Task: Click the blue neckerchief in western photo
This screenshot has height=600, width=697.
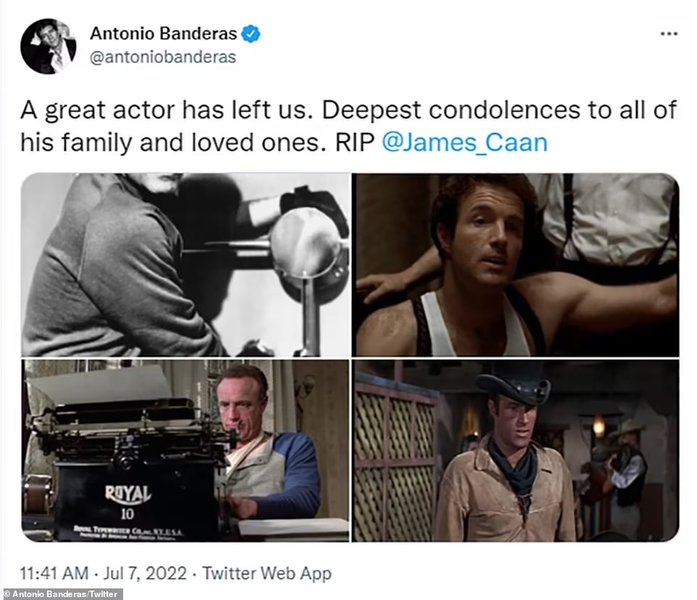Action: pos(515,466)
